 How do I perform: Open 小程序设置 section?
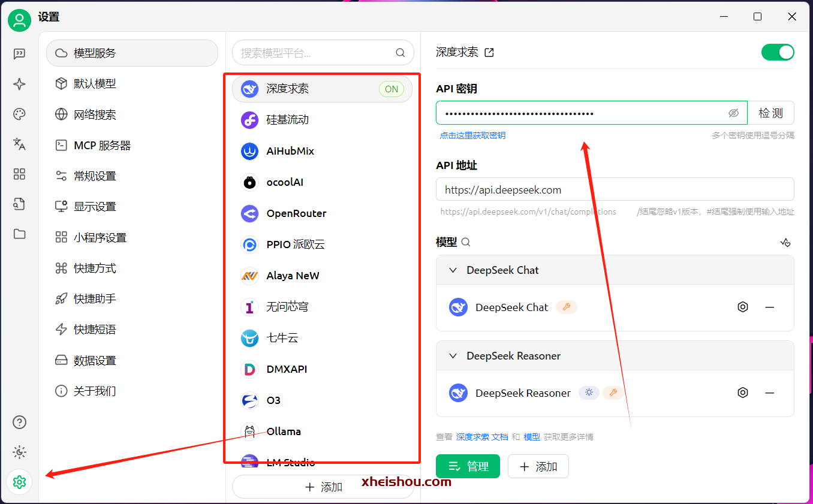click(x=132, y=237)
